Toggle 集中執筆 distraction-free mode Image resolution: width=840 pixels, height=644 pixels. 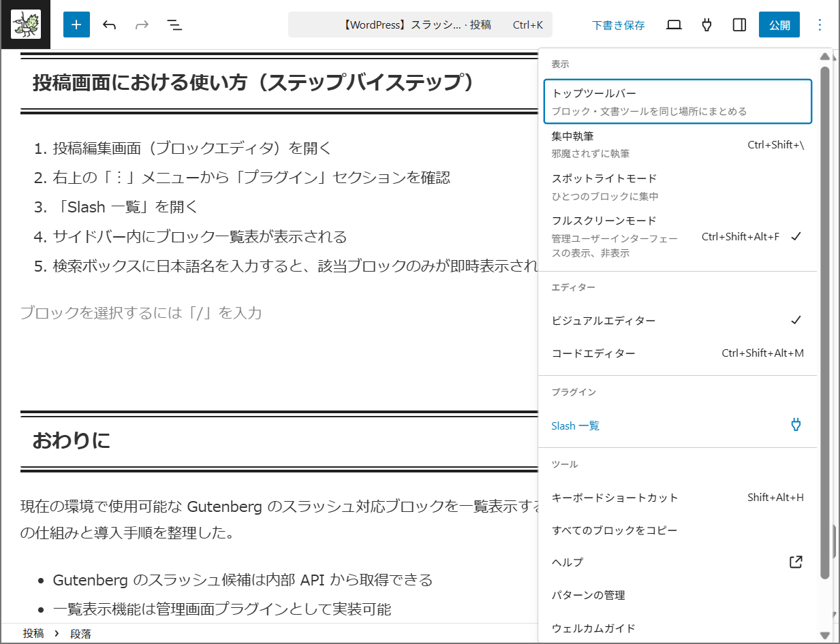click(x=677, y=144)
